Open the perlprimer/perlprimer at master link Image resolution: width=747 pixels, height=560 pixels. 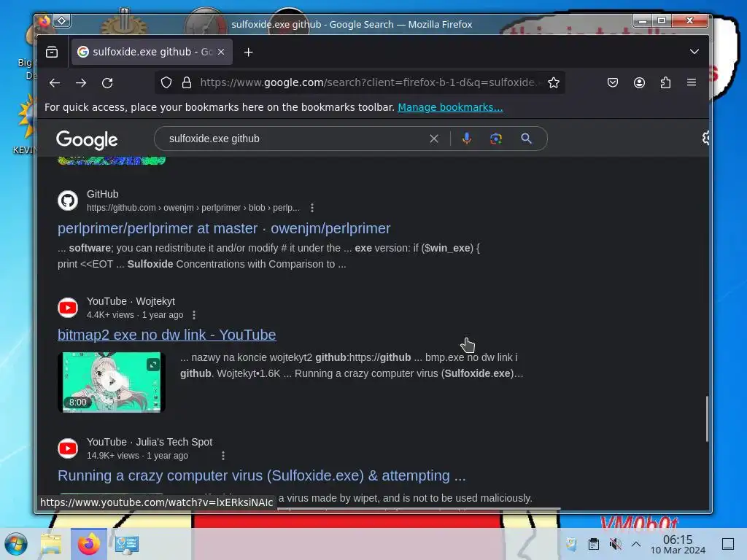(224, 228)
